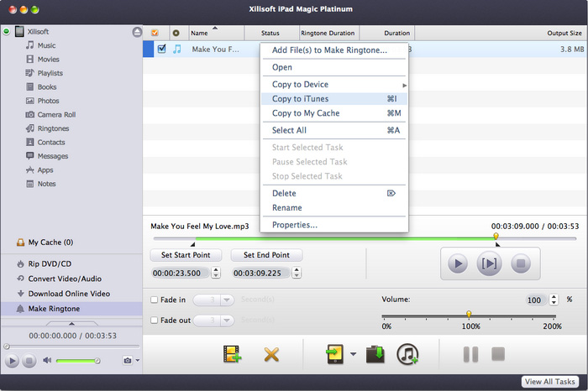Viewport: 588px width, 391px height.
Task: Uncheck the Make You Feel song checkbox
Action: [162, 49]
